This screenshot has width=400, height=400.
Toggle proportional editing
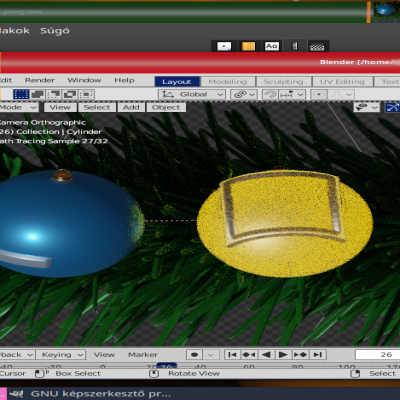(x=319, y=95)
